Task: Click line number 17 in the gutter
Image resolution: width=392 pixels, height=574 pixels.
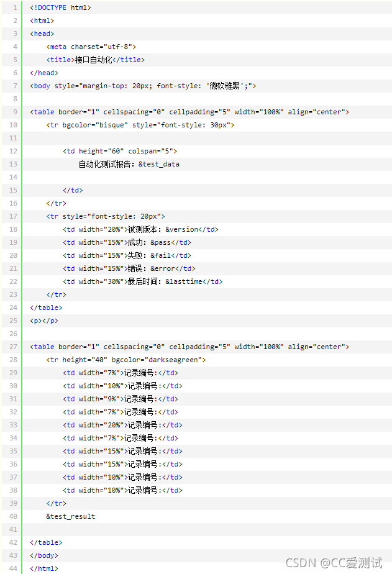Action: (13, 216)
